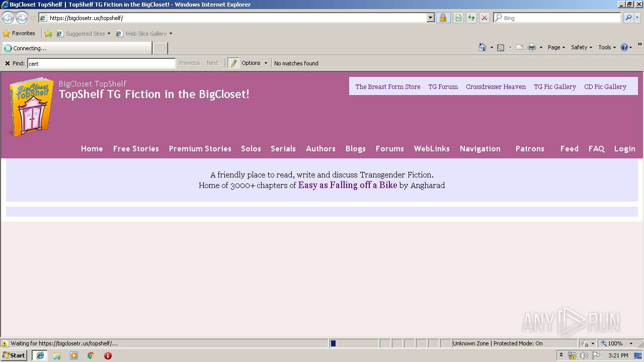Viewport: 644px width, 362px height.
Task: Open the Action Center flag icon
Action: coord(596,355)
